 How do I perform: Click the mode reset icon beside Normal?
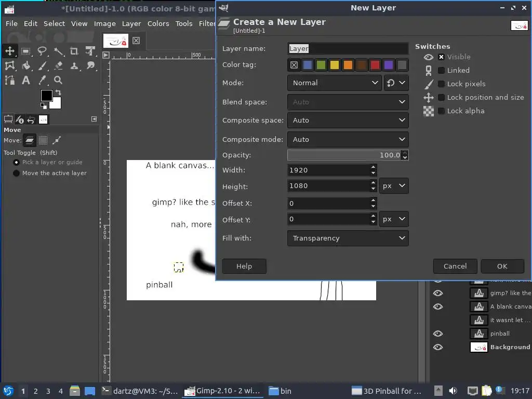[391, 83]
